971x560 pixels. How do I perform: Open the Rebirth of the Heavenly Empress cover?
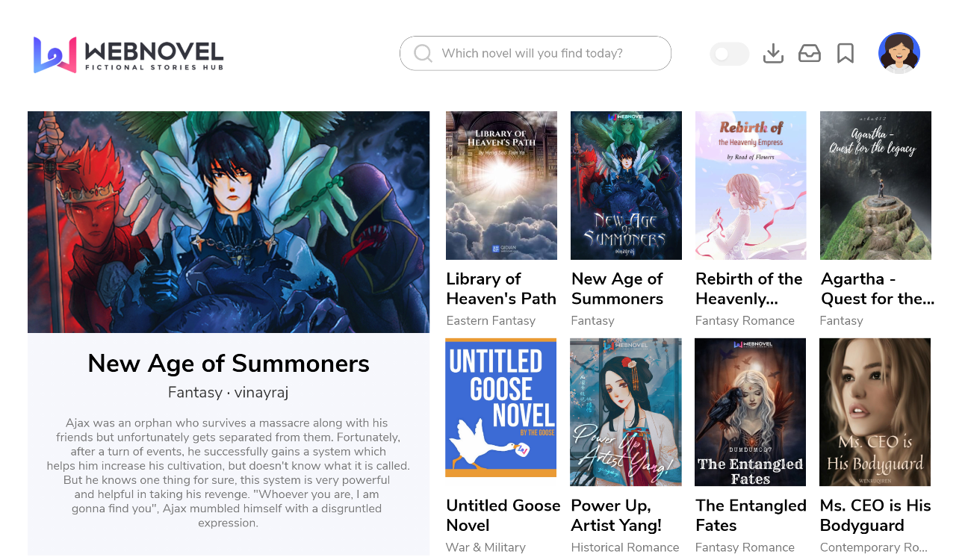click(751, 185)
